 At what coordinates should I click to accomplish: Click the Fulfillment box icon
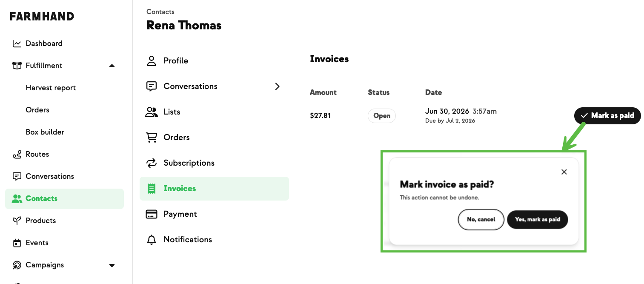17,66
